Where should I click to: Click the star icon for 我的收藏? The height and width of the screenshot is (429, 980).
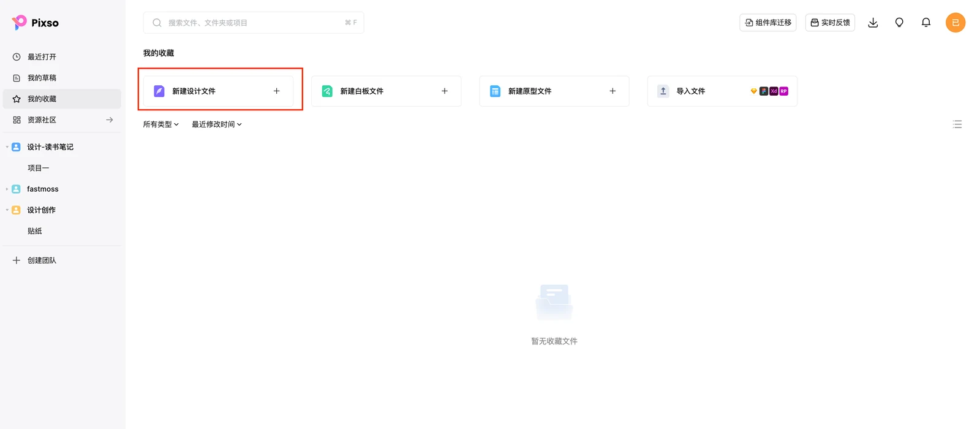(17, 99)
